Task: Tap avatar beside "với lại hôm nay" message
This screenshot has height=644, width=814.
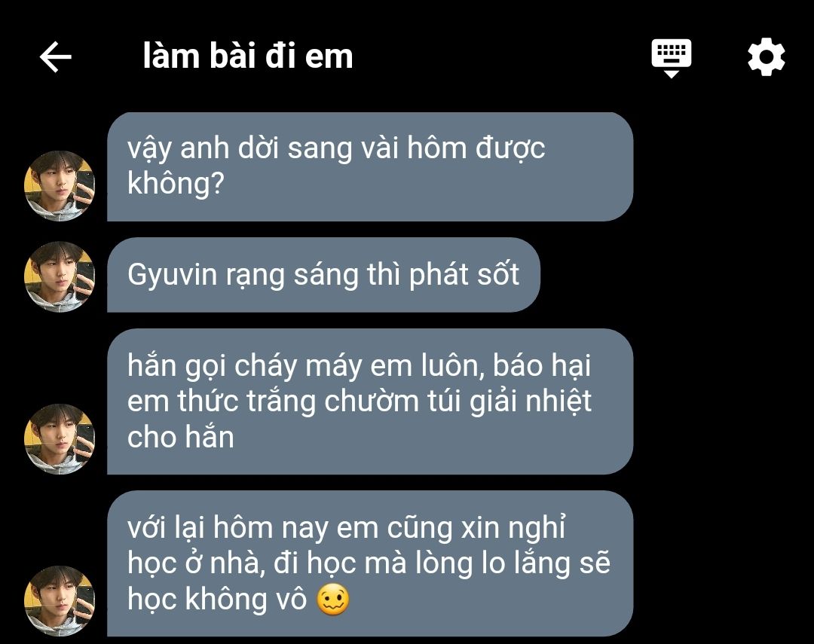Action: coord(60,601)
